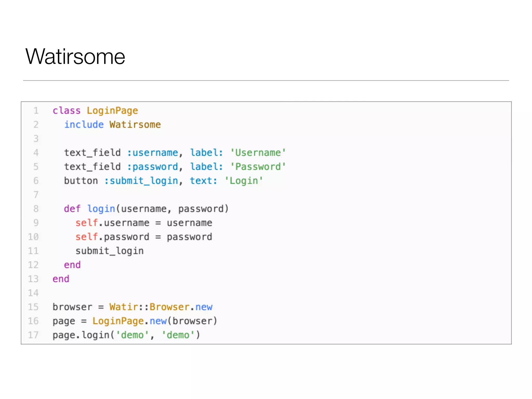Click the :submit_login symbol on line 6
This screenshot has height=399, width=532.
(x=141, y=181)
